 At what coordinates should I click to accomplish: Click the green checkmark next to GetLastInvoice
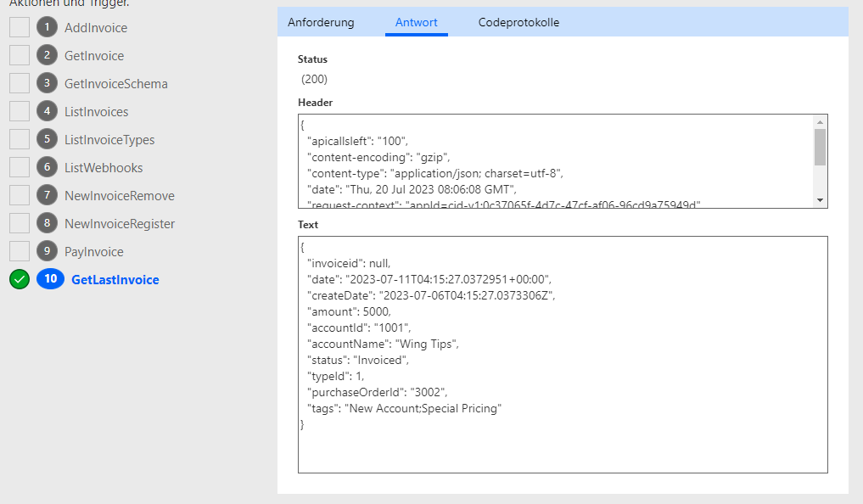coord(20,280)
